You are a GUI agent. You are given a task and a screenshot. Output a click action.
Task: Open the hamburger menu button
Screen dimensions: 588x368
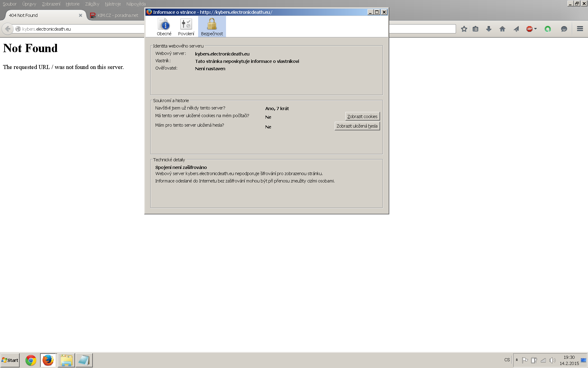[x=580, y=29]
